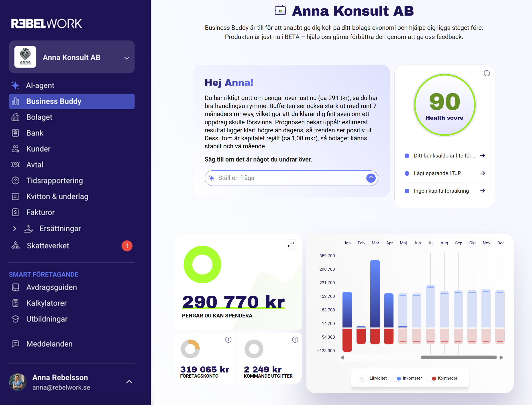
Task: Click Ditt banksaldo är lite för... insight
Action: coord(445,156)
